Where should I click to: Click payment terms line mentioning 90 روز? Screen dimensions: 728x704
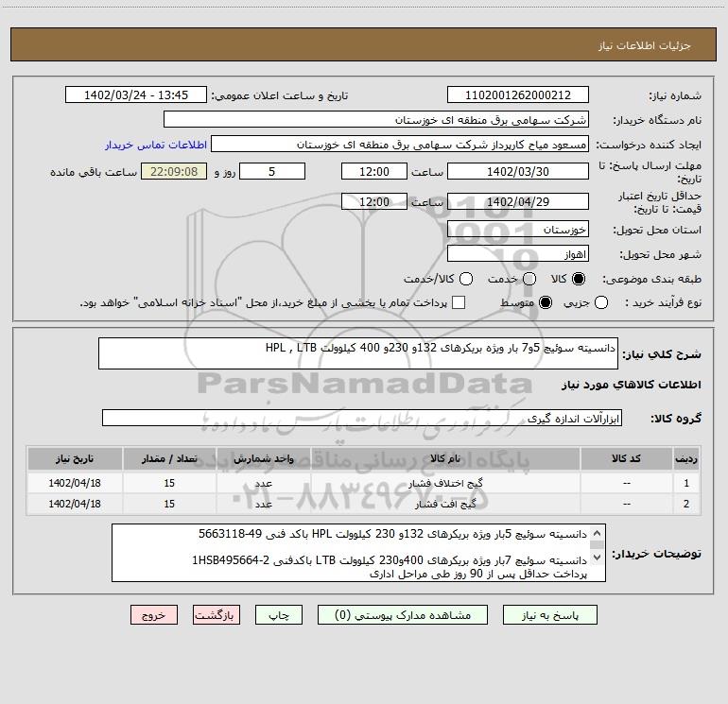tap(478, 574)
